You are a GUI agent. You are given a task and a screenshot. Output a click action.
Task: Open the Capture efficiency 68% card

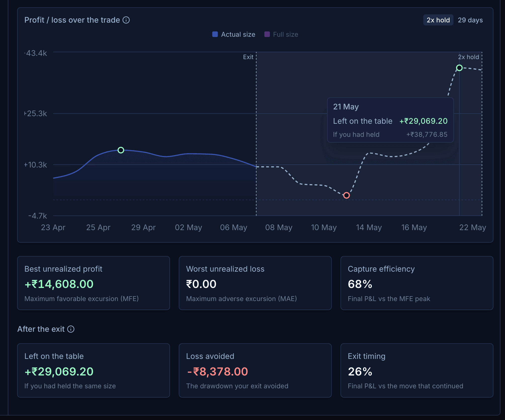pos(417,283)
